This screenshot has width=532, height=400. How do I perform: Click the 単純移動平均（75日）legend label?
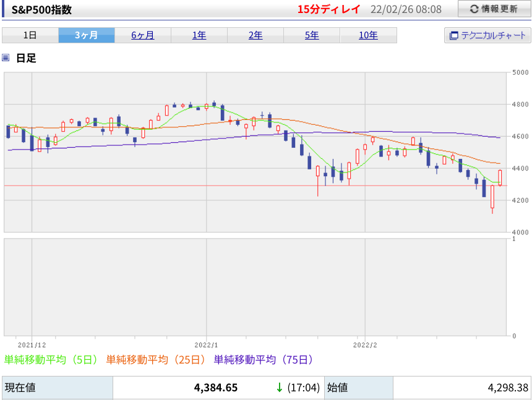[x=264, y=360]
